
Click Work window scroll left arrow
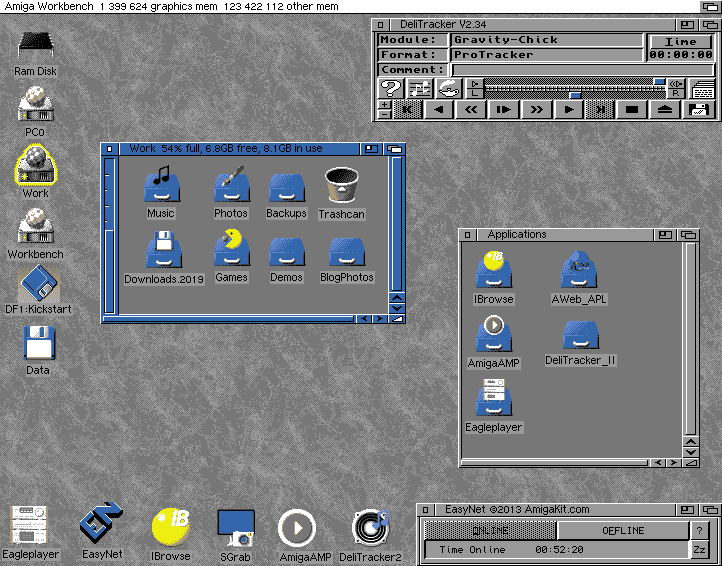tap(364, 318)
